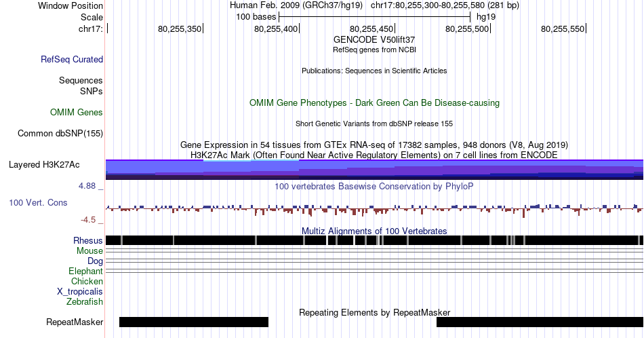Click Repeating Elements by RepeatMasker title
Viewport: 644px width, 338px height.
(x=374, y=312)
